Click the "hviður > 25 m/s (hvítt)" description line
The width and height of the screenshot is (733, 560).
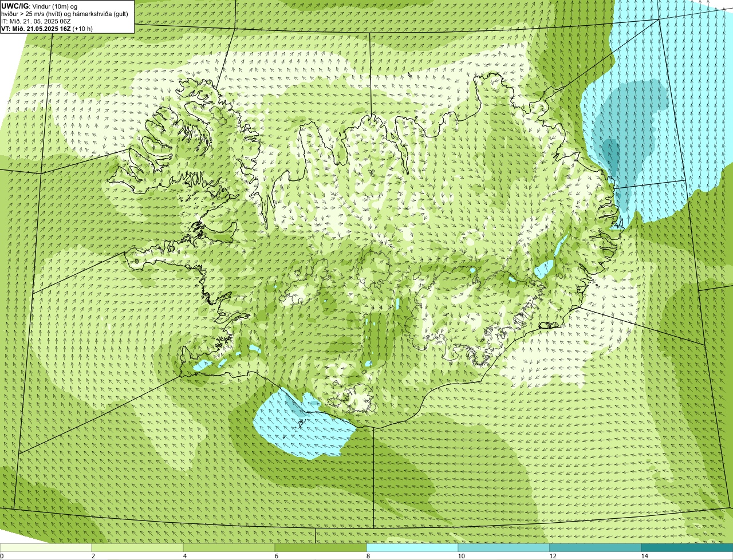click(x=66, y=14)
